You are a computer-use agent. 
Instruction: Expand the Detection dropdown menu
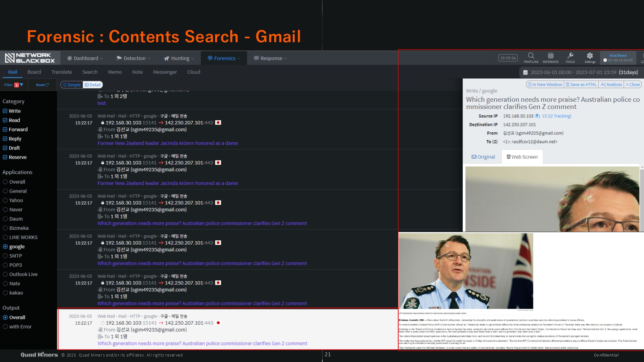pos(133,58)
